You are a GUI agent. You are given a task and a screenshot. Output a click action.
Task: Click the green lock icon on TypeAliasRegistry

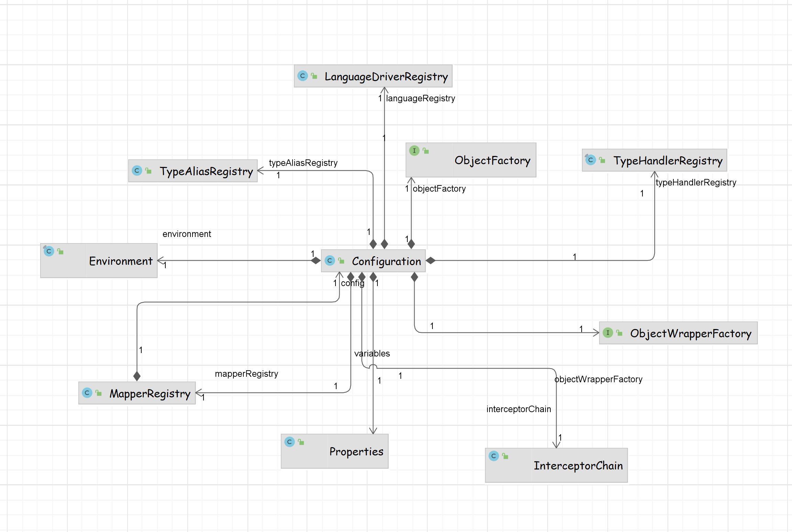click(x=148, y=170)
